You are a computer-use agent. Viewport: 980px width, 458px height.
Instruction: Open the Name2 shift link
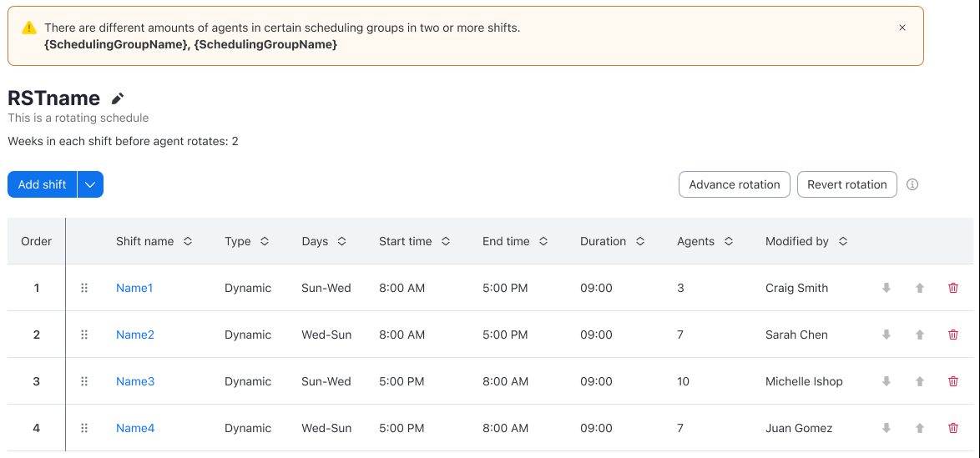tap(135, 335)
